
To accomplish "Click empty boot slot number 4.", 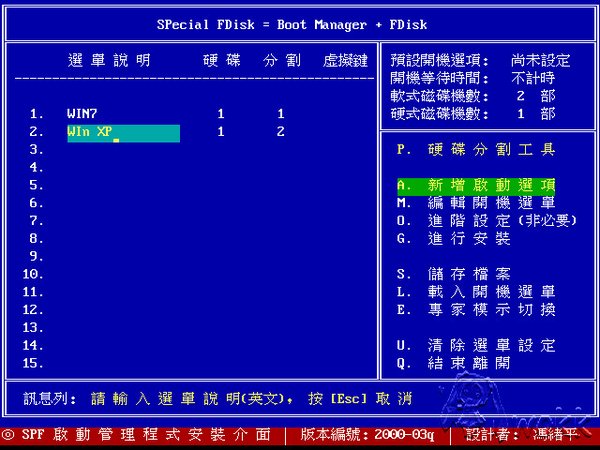I will [x=37, y=167].
